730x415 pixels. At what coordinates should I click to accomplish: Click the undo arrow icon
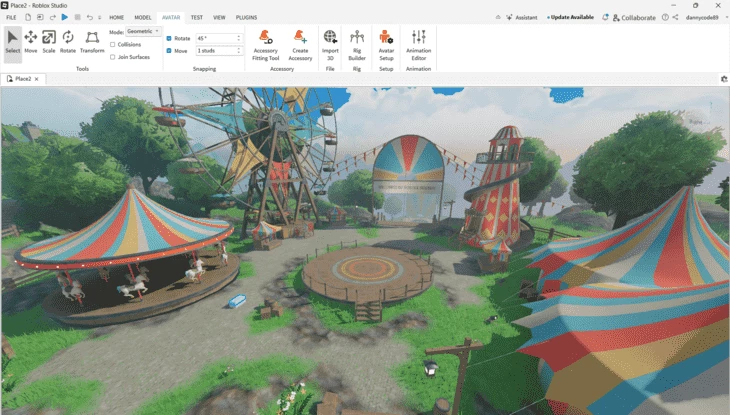(89, 17)
